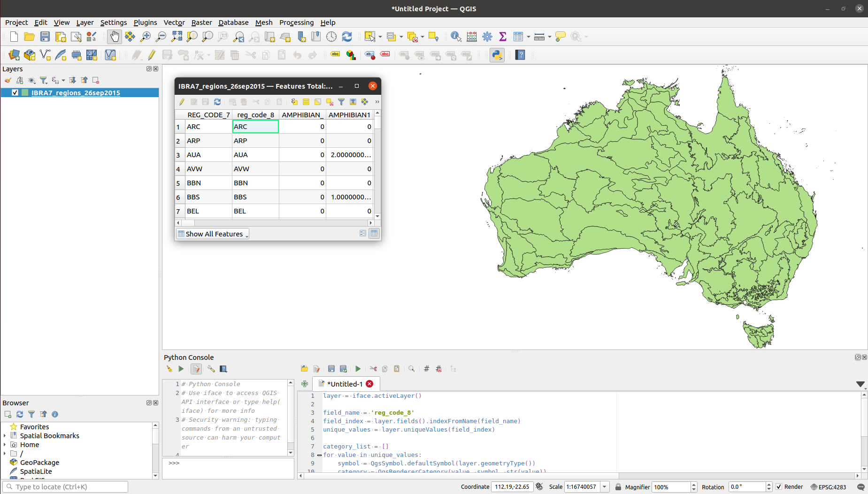The height and width of the screenshot is (494, 868).
Task: Toggle editing mode in attribute table
Action: pos(182,102)
